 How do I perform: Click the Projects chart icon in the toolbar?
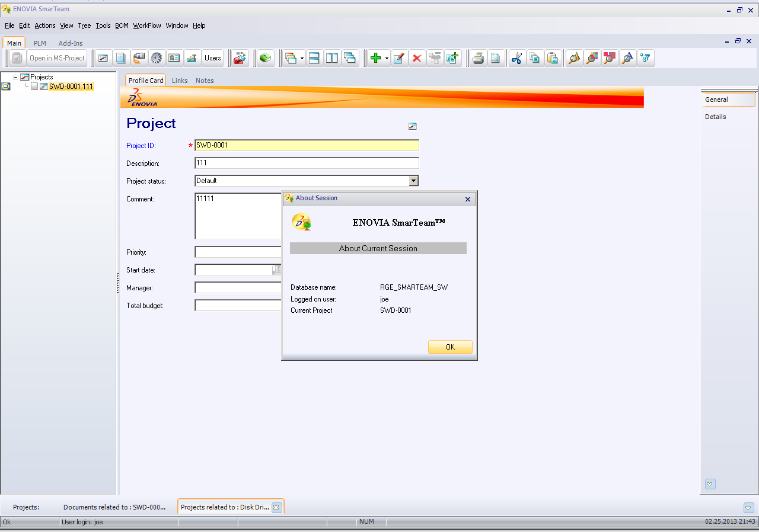[103, 58]
